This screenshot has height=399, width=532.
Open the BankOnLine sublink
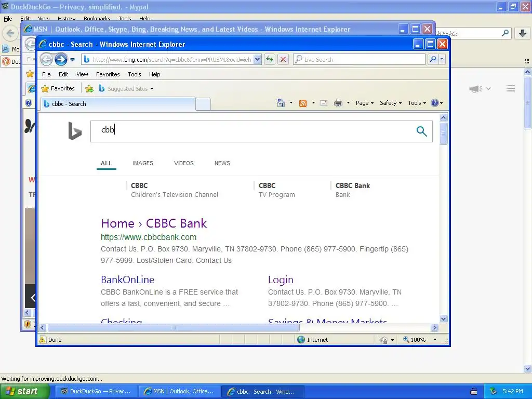tap(128, 280)
